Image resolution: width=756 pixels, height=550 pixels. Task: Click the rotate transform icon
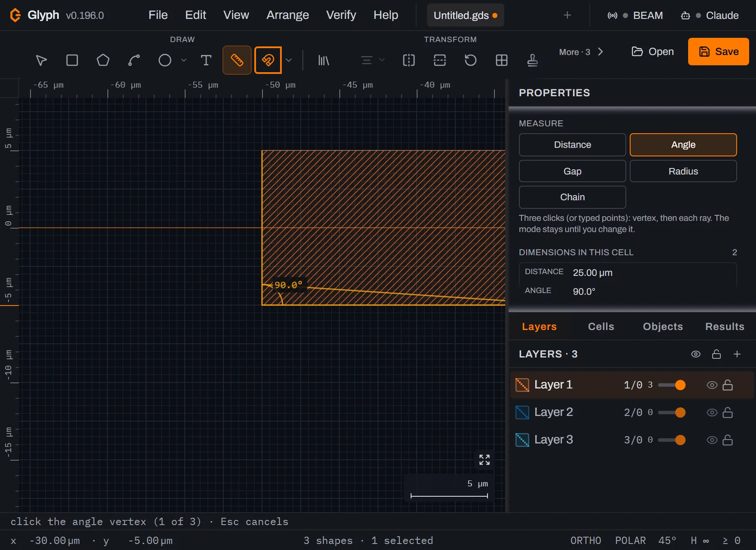click(x=471, y=60)
